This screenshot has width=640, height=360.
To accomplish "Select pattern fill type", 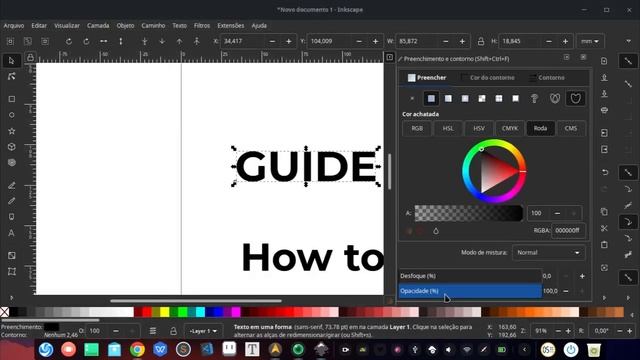I will [x=499, y=98].
